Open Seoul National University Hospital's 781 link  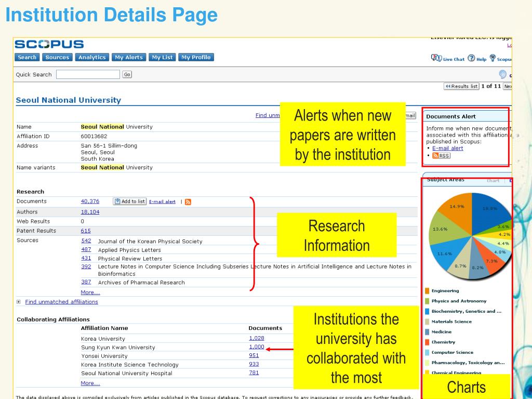tap(254, 373)
